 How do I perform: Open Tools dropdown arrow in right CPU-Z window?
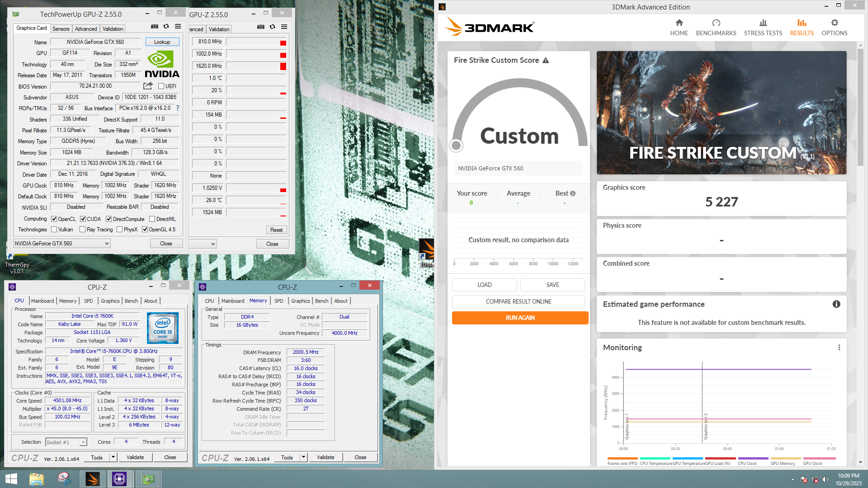point(303,457)
